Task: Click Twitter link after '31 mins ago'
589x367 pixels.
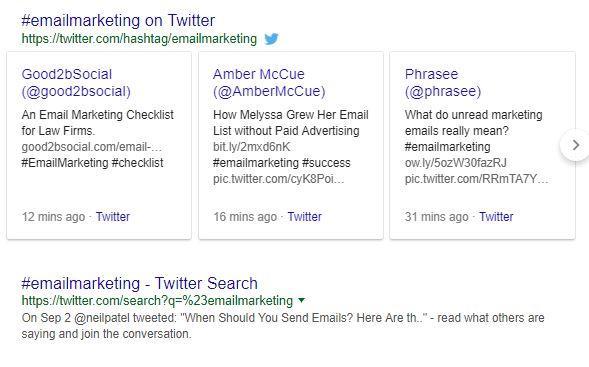Action: tap(496, 217)
